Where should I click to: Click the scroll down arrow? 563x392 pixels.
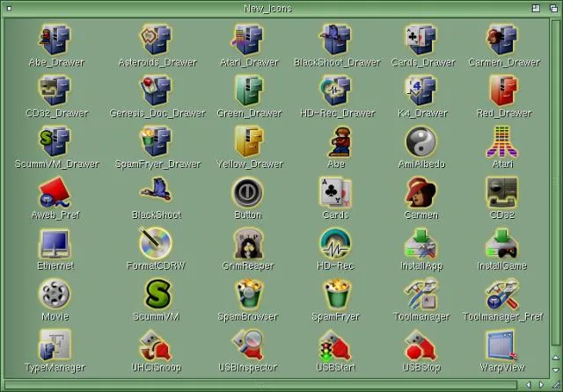(556, 372)
